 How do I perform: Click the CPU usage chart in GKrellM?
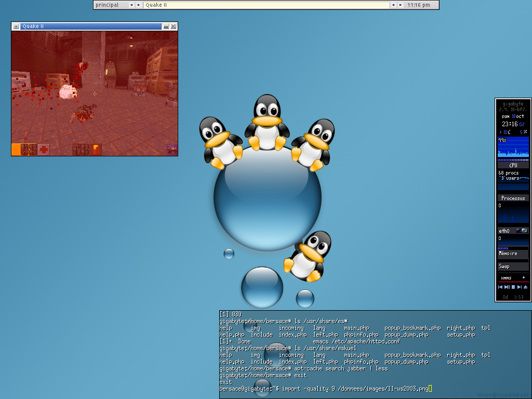point(513,147)
